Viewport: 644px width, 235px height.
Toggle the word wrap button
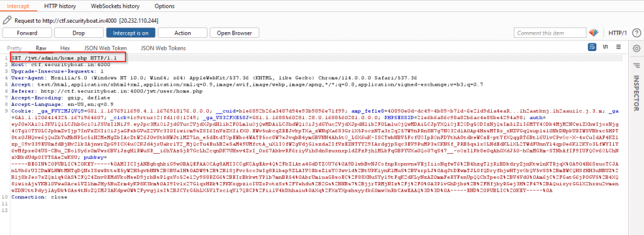pos(592,47)
